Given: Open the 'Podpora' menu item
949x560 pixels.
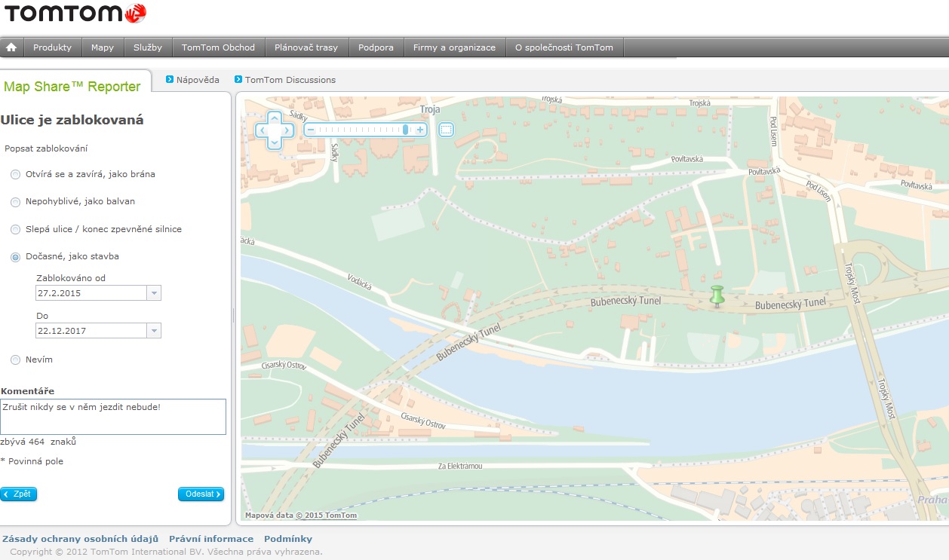Looking at the screenshot, I should pos(376,47).
